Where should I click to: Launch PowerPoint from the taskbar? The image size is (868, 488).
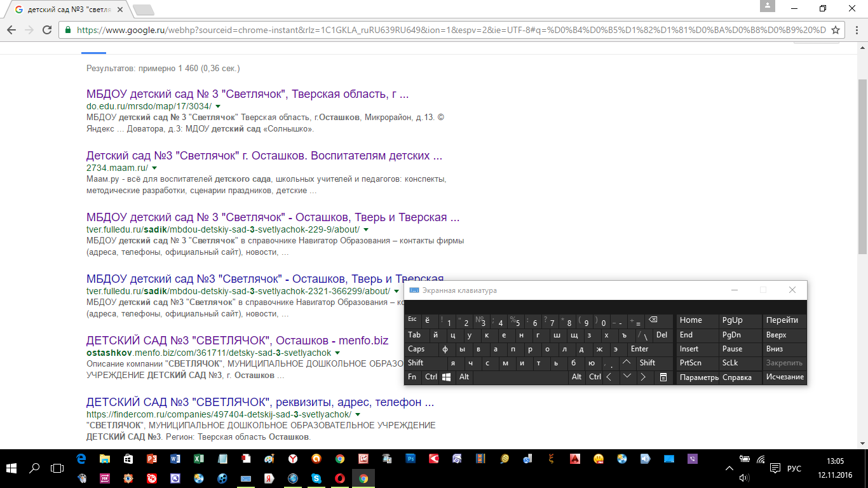(151, 459)
